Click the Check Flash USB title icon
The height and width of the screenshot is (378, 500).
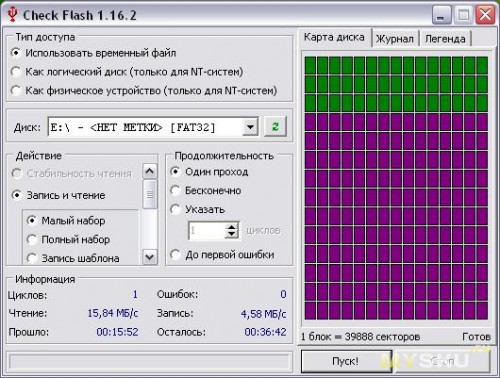(x=12, y=15)
